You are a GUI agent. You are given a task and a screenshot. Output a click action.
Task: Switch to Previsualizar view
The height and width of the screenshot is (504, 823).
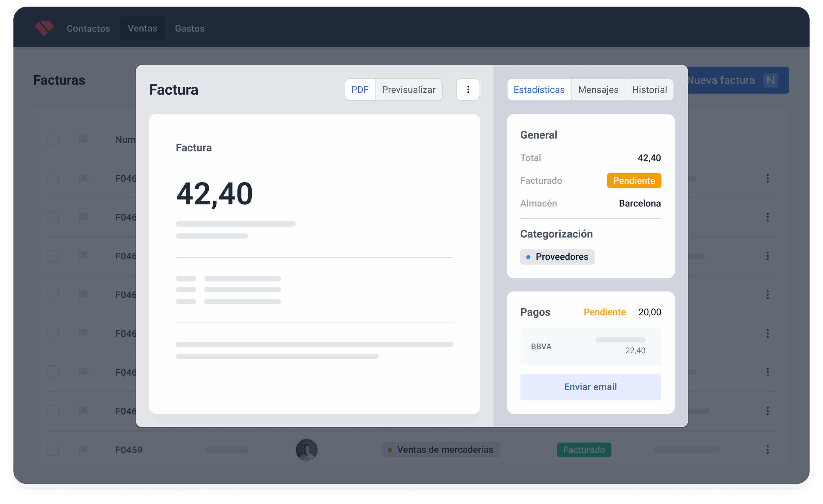409,89
